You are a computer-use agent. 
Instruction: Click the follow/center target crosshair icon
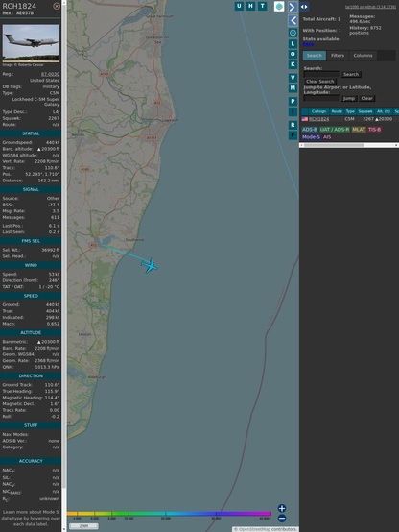[293, 33]
